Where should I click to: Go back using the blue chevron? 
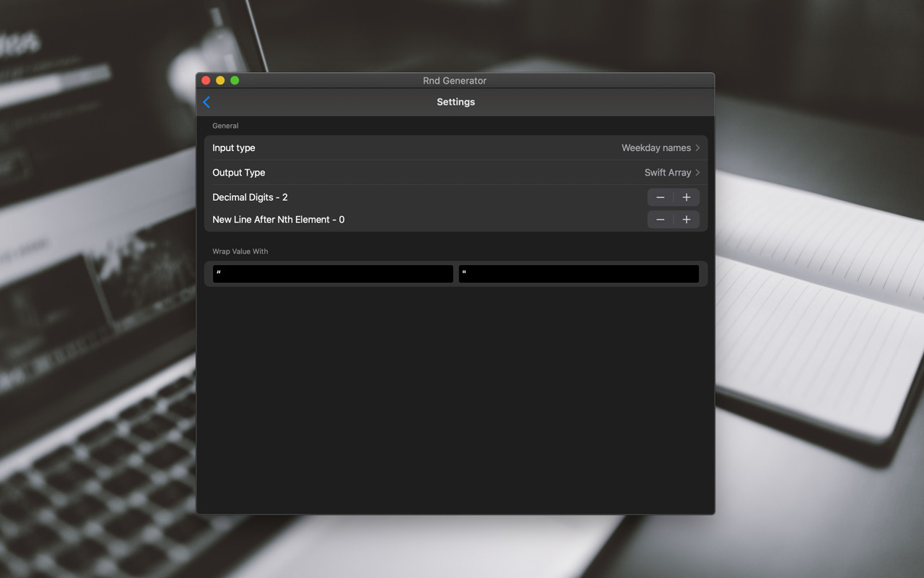(207, 102)
